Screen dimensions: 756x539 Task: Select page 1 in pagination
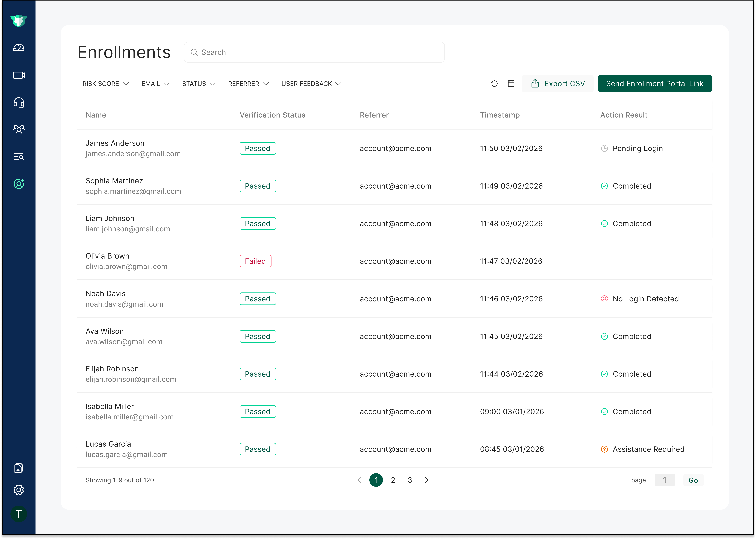pyautogui.click(x=376, y=480)
